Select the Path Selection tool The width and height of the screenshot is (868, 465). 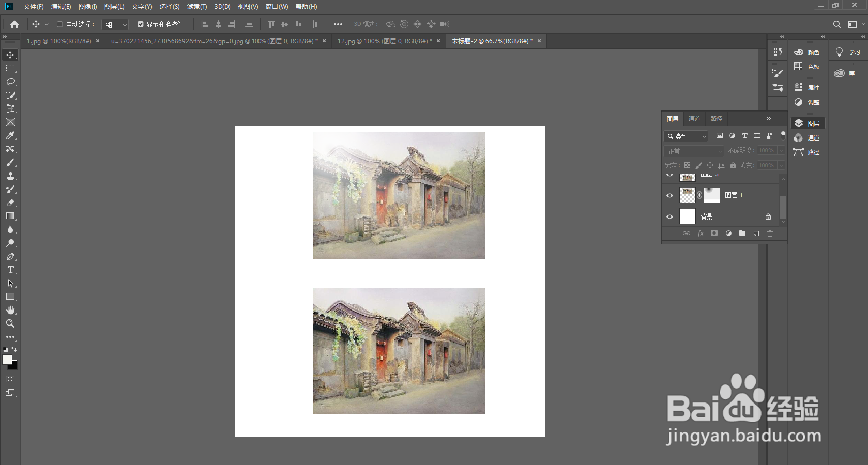10,283
